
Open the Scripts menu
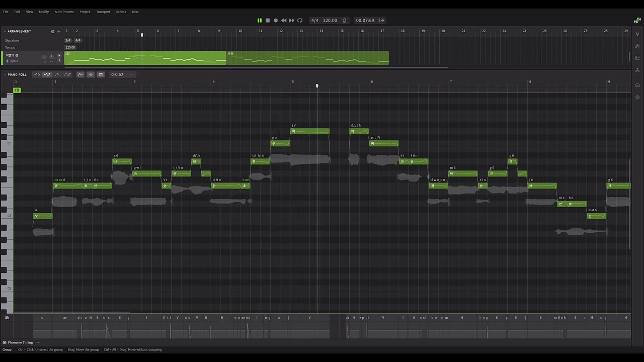tap(121, 12)
